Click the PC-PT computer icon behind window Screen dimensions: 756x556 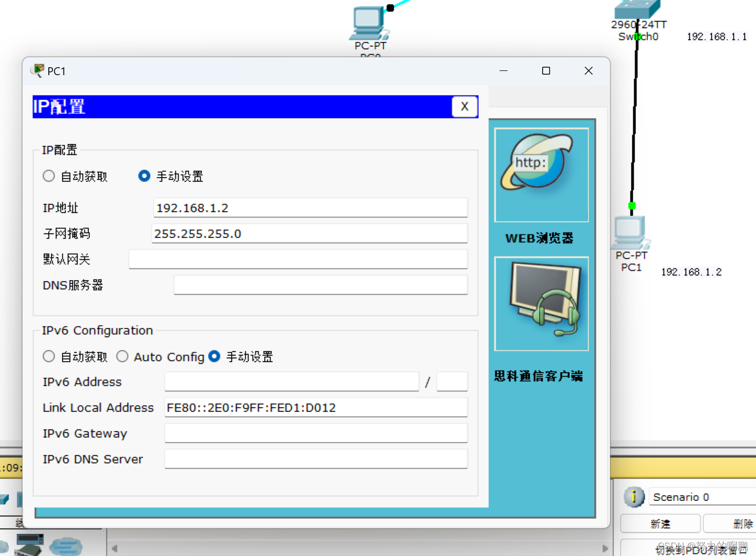coord(369,23)
